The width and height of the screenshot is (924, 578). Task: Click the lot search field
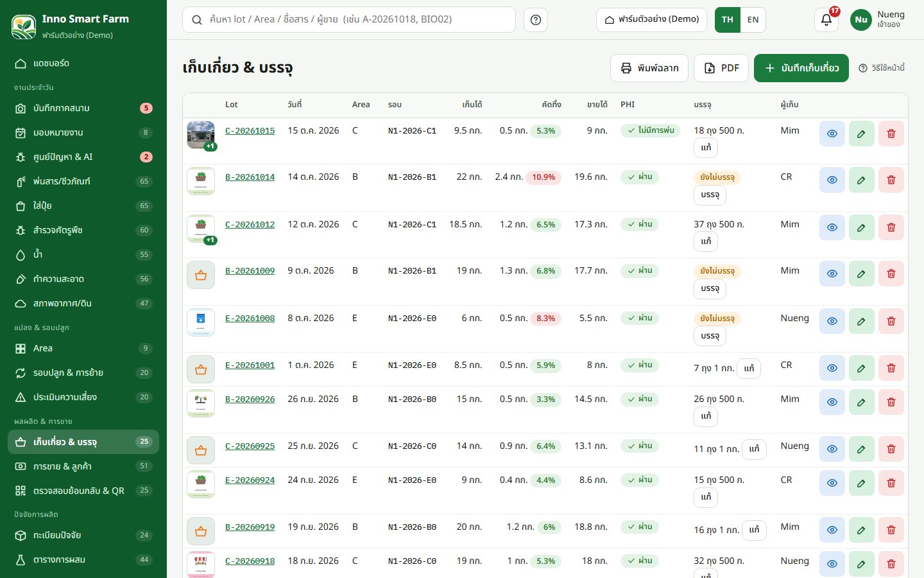(x=349, y=20)
